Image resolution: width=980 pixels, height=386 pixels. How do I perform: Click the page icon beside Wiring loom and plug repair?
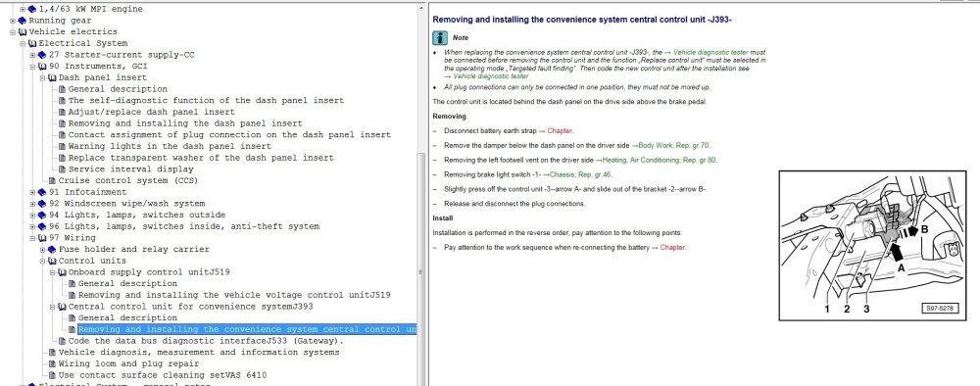coord(53,363)
